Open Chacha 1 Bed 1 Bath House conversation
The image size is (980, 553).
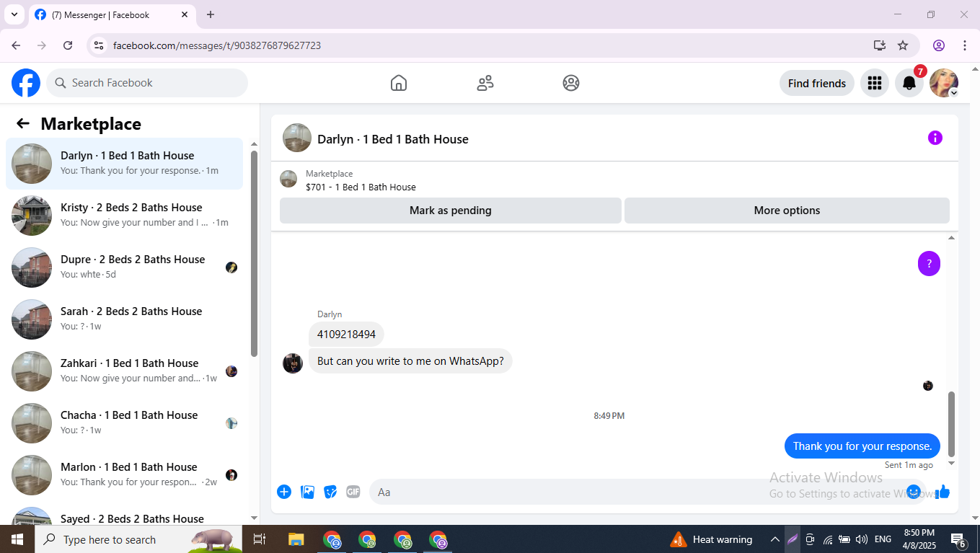pyautogui.click(x=124, y=423)
